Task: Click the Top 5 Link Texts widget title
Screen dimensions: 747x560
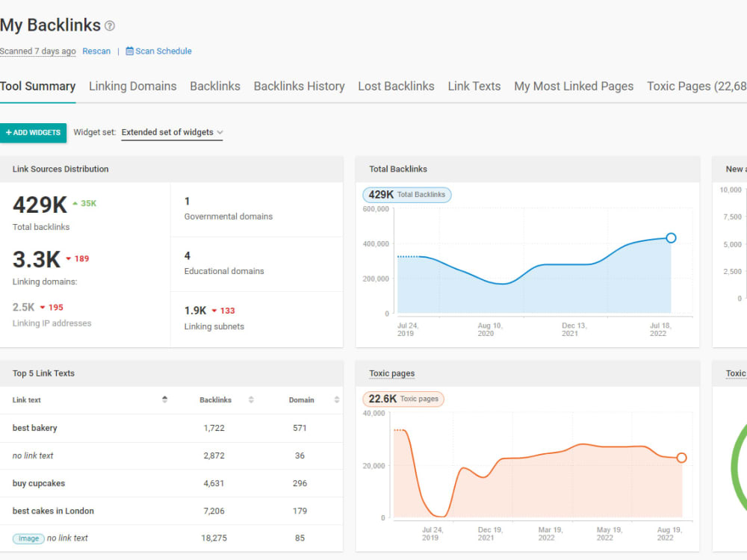Action: click(43, 373)
